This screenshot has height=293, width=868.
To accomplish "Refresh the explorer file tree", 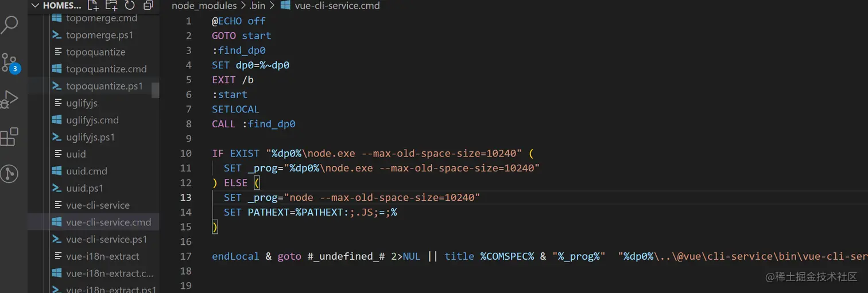I will coord(130,6).
